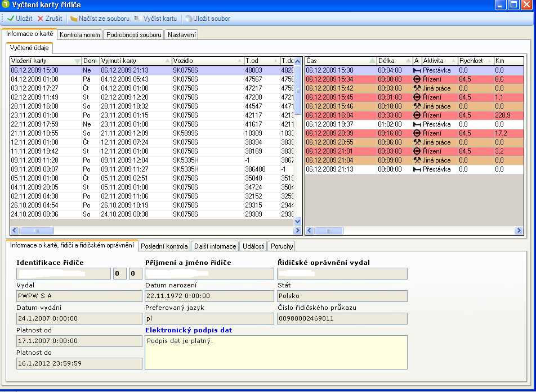Sort by the Aktivita column header
Viewport: 536px width, 392px height.
440,61
